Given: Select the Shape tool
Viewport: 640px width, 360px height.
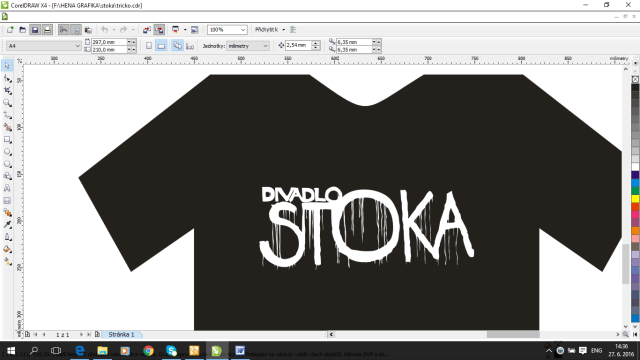Looking at the screenshot, I should [x=7, y=78].
